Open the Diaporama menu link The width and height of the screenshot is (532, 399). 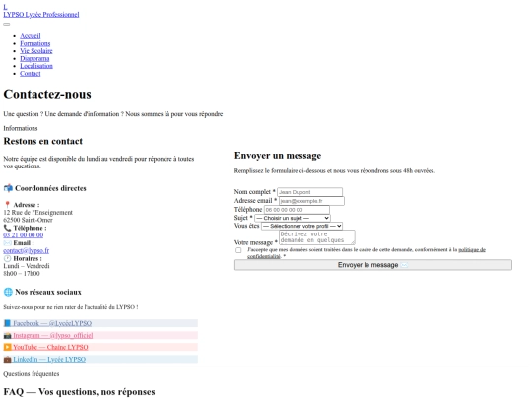[x=34, y=58]
